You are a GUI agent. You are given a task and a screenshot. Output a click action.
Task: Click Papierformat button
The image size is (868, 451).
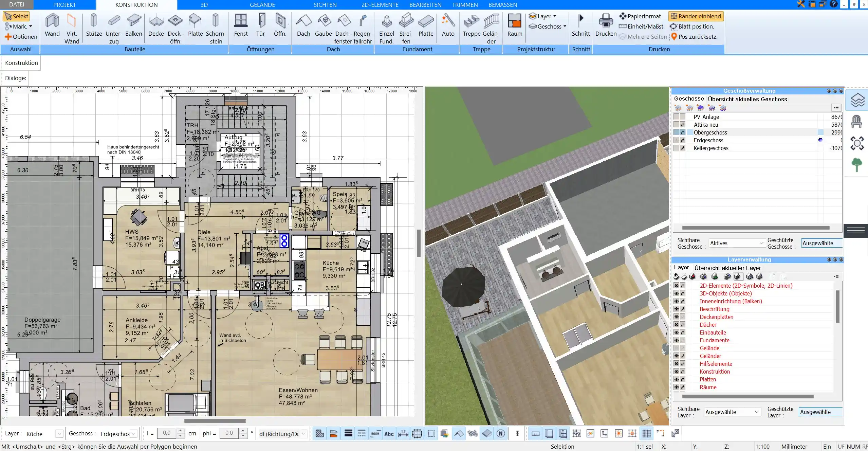(x=640, y=16)
